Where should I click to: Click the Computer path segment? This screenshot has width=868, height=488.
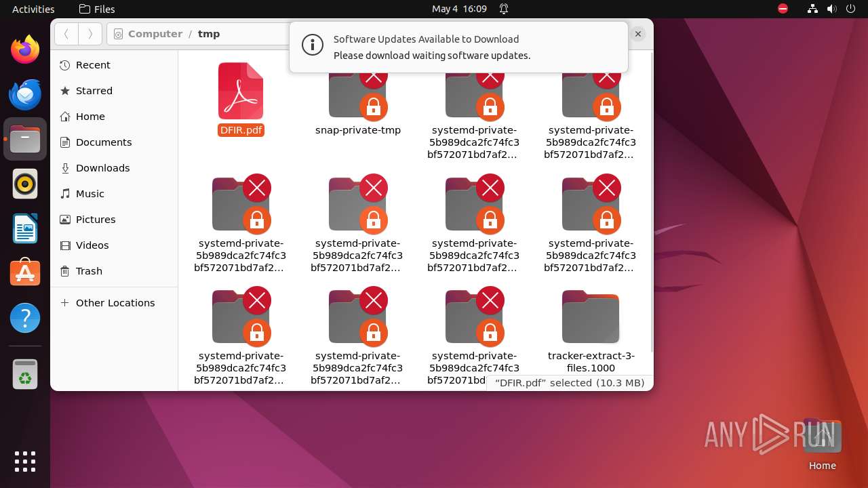155,34
